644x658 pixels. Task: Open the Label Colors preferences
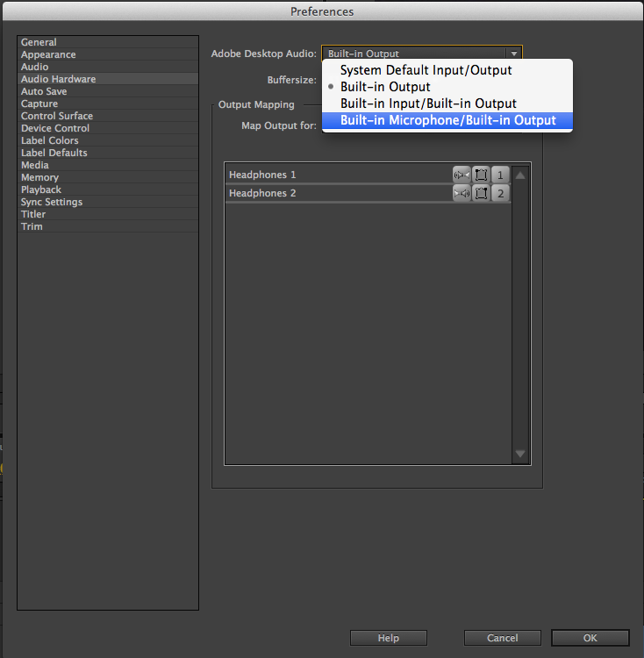point(108,140)
